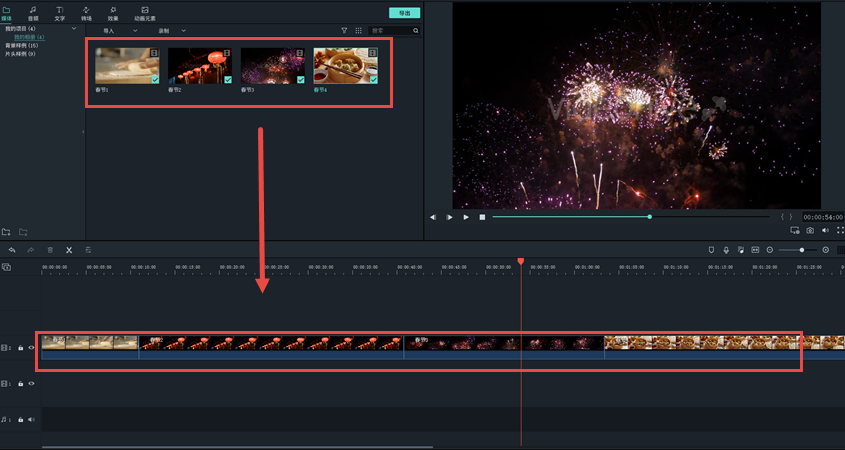
Task: Toggle lock on video track 1
Action: click(21, 384)
